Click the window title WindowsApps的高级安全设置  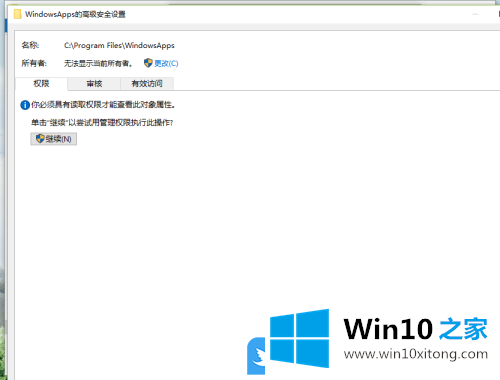(75, 14)
